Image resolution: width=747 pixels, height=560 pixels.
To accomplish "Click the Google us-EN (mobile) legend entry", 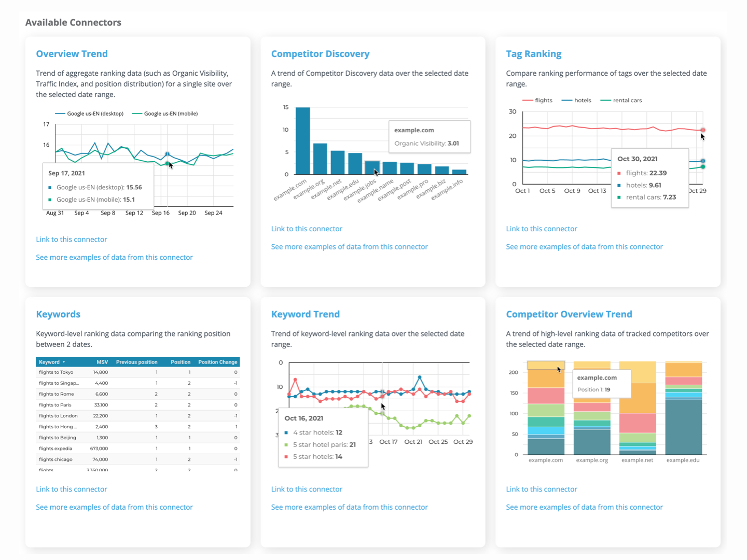I will (165, 114).
